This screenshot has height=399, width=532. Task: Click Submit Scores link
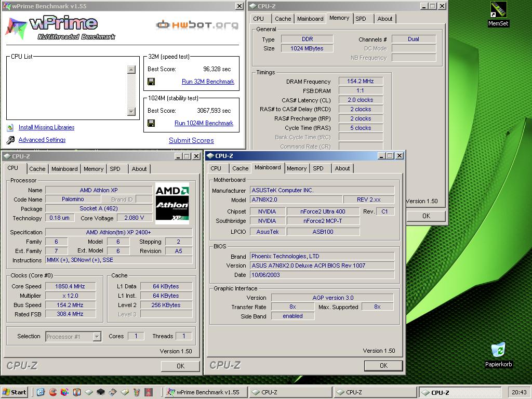point(191,140)
